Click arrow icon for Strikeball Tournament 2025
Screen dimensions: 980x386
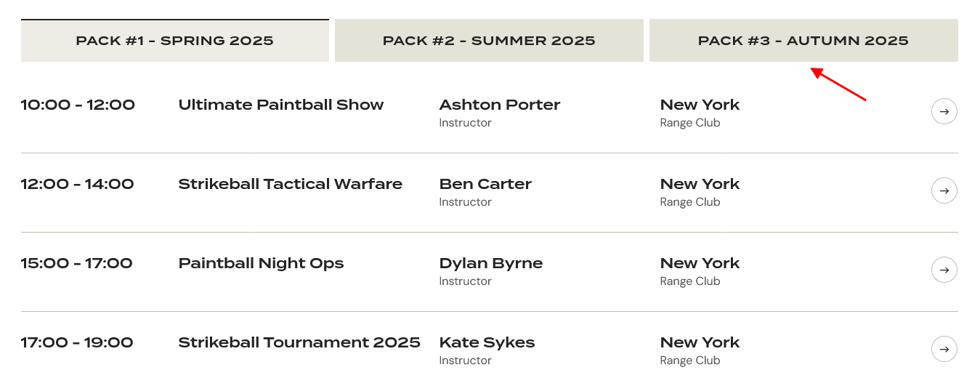[944, 349]
